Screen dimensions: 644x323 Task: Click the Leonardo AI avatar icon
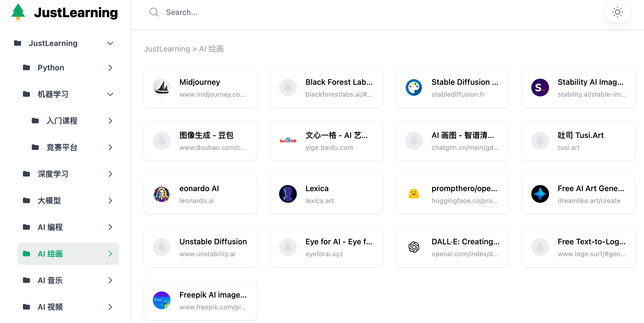coord(162,194)
